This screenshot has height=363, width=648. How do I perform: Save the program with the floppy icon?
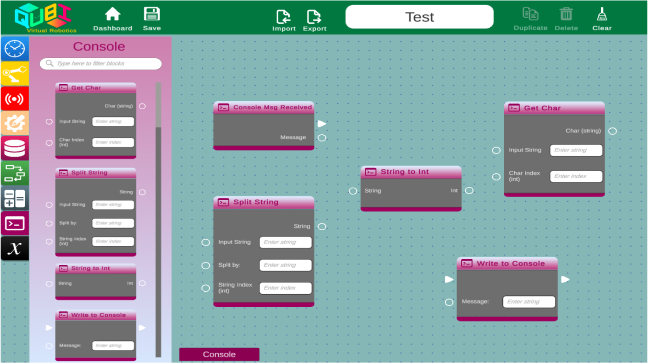(152, 14)
